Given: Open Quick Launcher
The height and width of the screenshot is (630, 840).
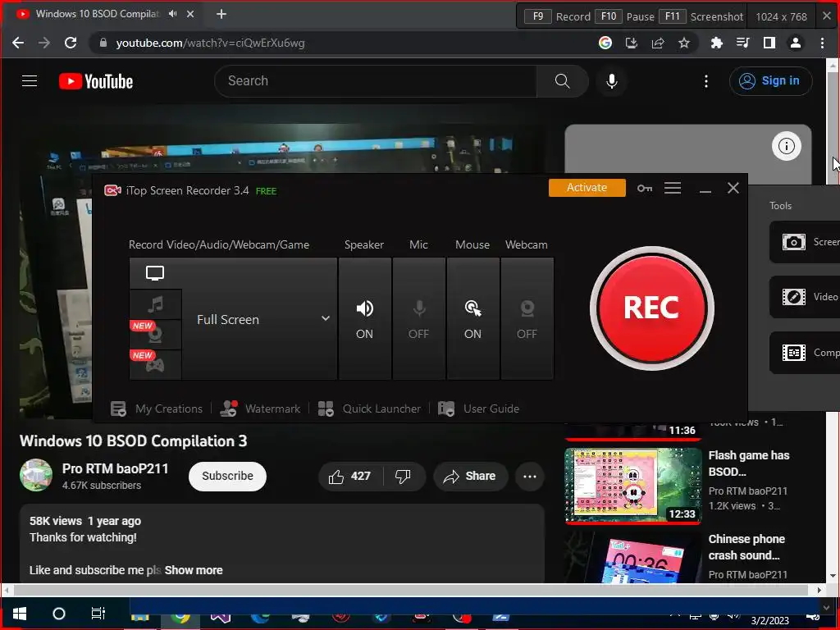Looking at the screenshot, I should 369,409.
